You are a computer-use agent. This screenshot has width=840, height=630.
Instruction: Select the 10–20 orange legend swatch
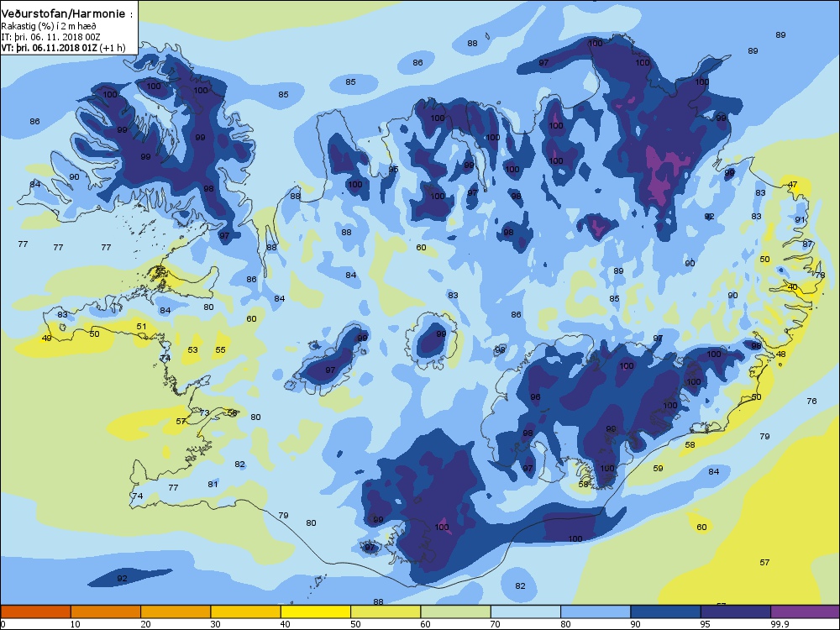(x=106, y=612)
